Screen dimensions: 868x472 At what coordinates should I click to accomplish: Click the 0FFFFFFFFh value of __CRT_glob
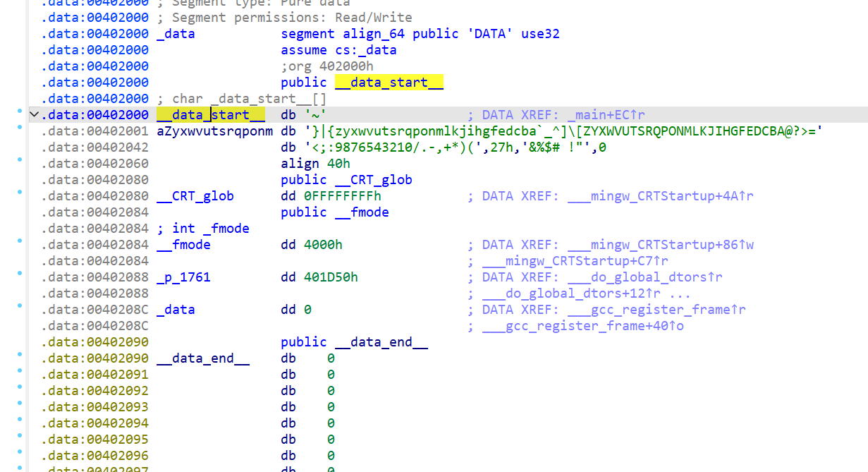[342, 196]
